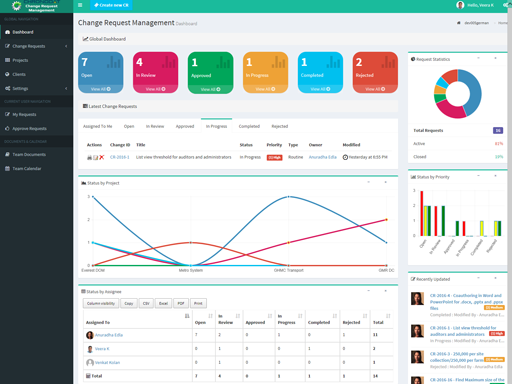The width and height of the screenshot is (512, 384).
Task: Open My Requests in the sidebar
Action: click(x=36, y=114)
